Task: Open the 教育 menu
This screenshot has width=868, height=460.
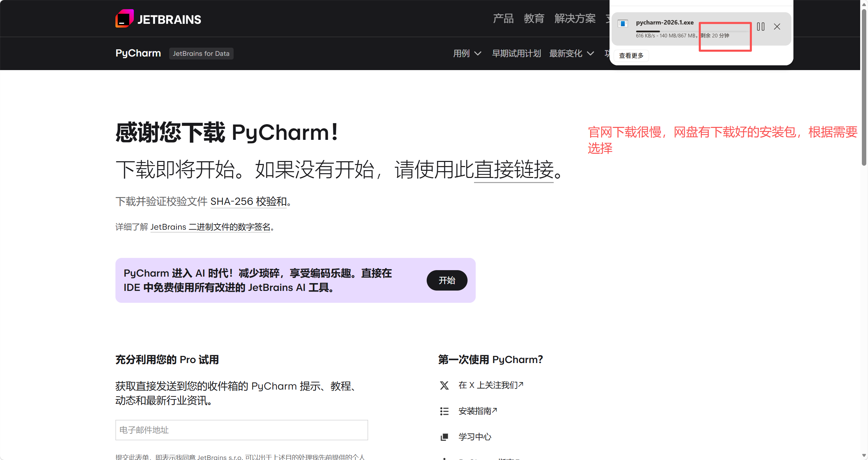Action: point(534,18)
